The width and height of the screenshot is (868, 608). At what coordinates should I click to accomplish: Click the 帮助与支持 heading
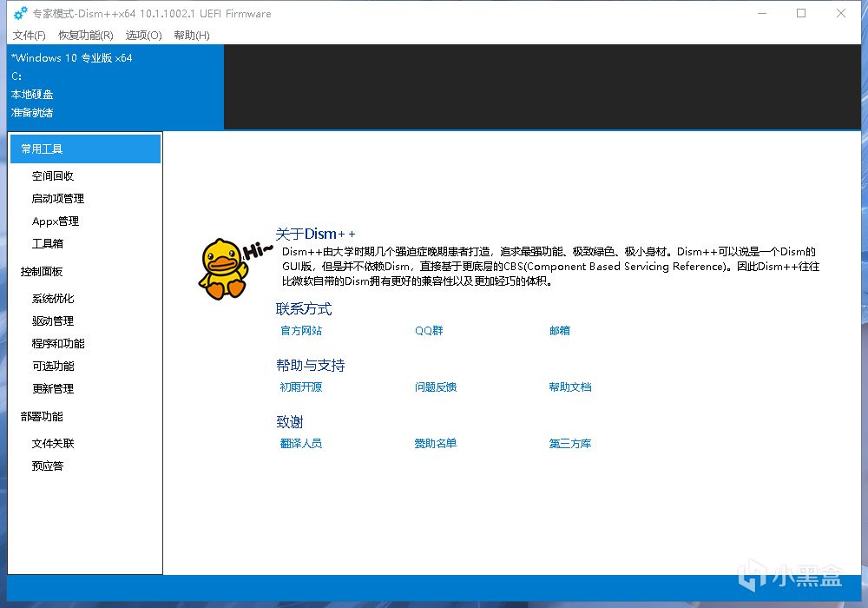pos(311,366)
